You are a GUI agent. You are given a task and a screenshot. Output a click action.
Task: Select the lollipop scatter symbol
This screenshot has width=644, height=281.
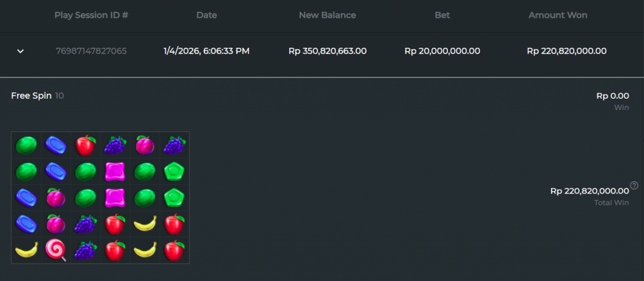tap(55, 250)
